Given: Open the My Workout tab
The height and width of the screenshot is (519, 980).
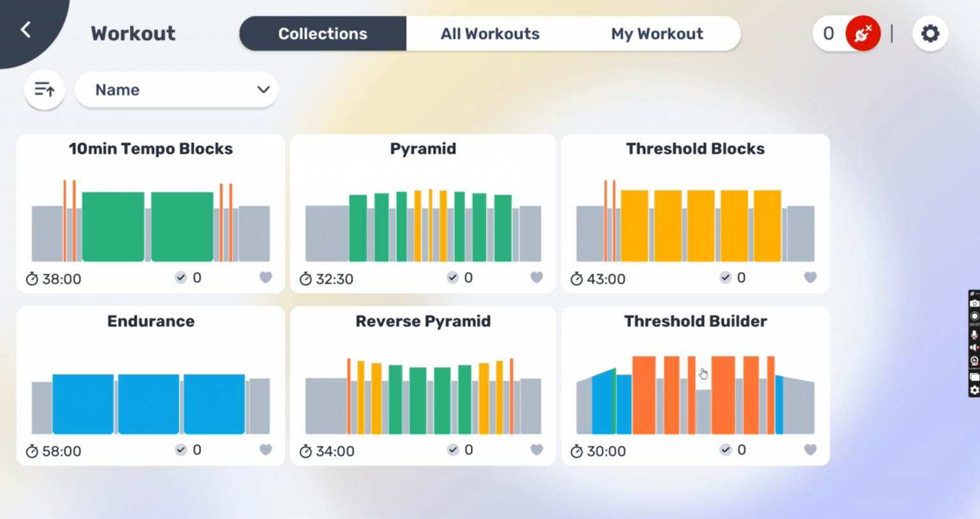Looking at the screenshot, I should coord(657,33).
